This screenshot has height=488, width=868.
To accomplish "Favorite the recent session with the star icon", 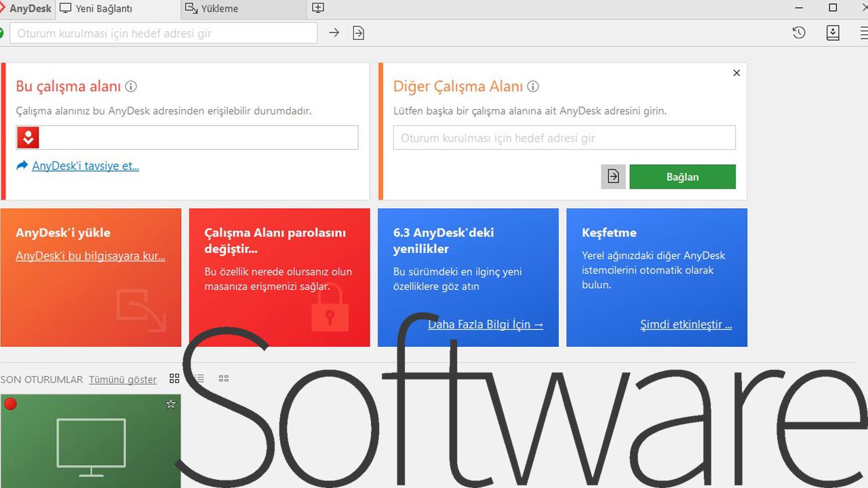I will click(x=171, y=404).
